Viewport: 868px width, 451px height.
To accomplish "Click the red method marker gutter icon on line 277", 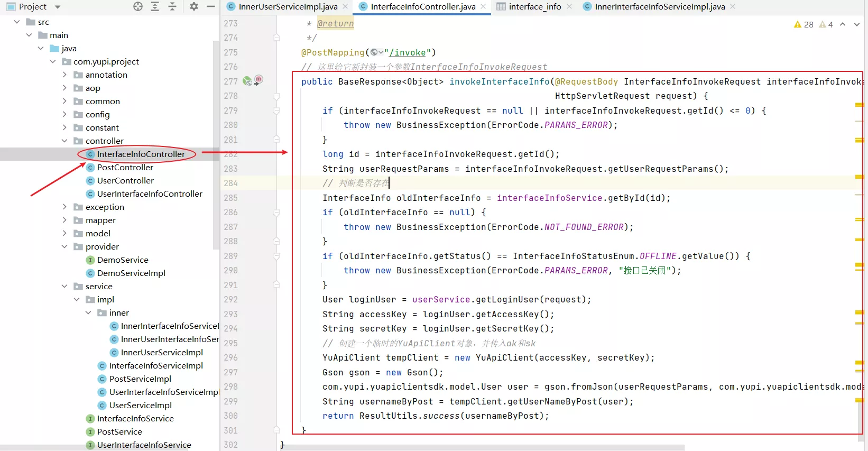I will (258, 79).
